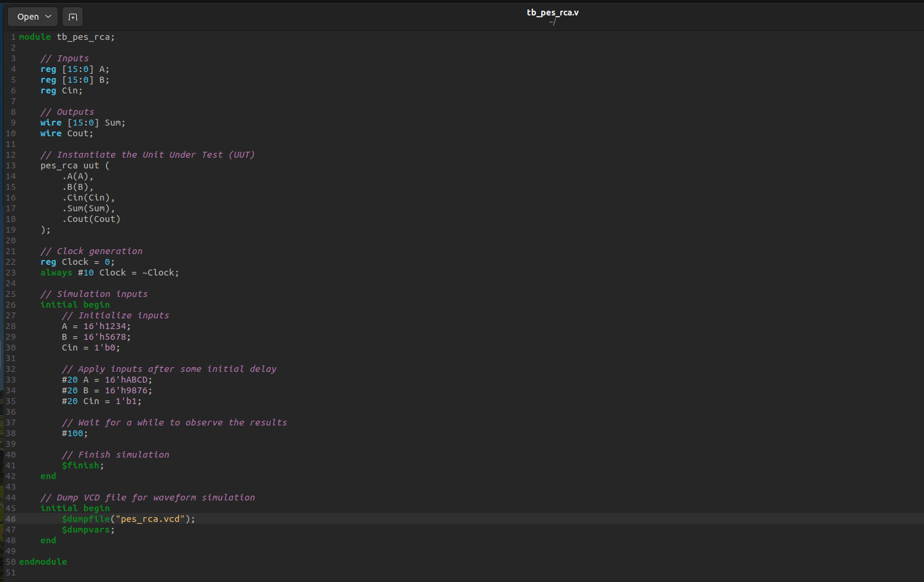Click the new tab icon beside Open
This screenshot has width=924, height=582.
tap(73, 17)
